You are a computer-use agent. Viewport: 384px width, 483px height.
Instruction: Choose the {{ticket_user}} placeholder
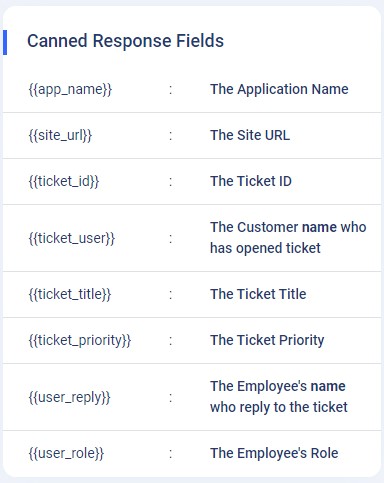coord(72,238)
